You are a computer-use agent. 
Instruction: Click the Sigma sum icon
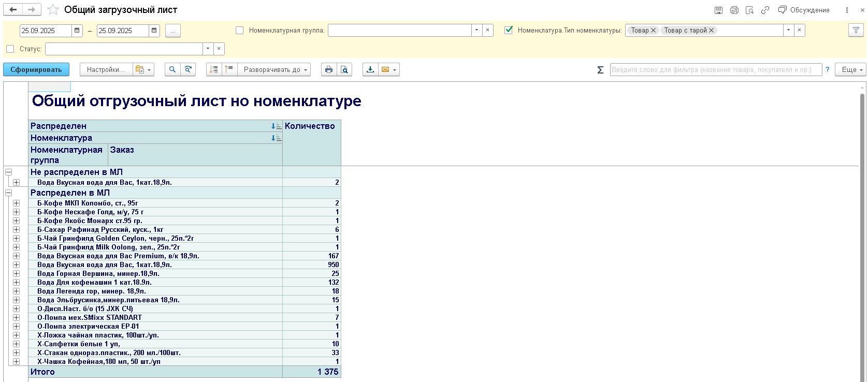point(600,70)
